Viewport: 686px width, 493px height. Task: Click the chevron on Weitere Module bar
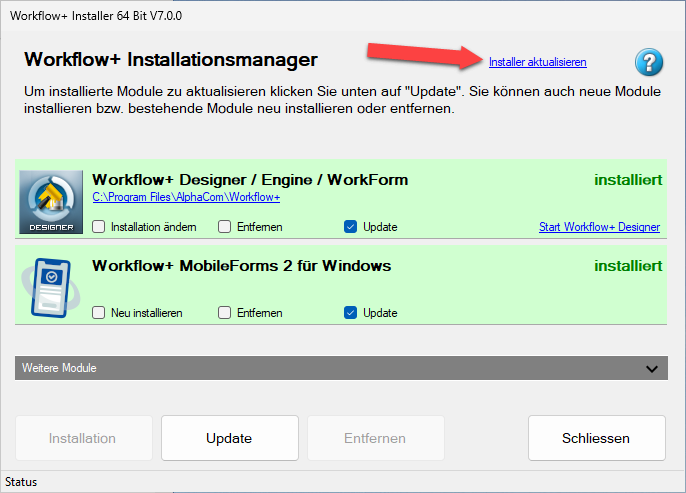click(x=652, y=369)
